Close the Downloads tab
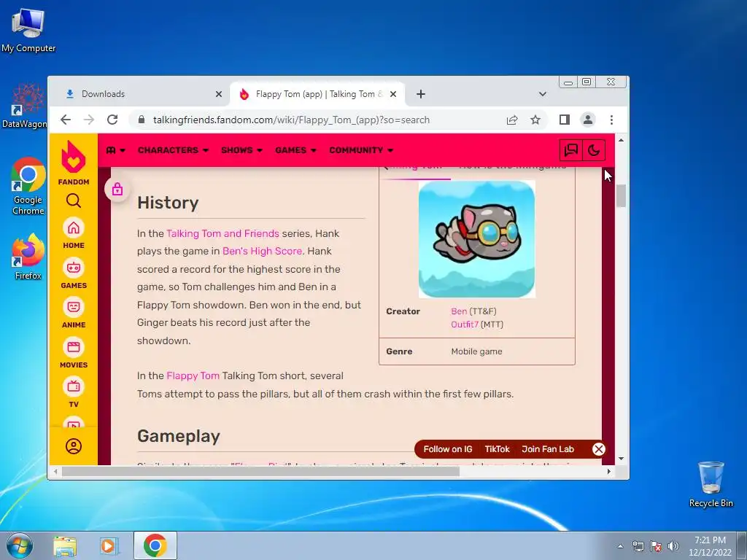The height and width of the screenshot is (560, 747). tap(219, 94)
